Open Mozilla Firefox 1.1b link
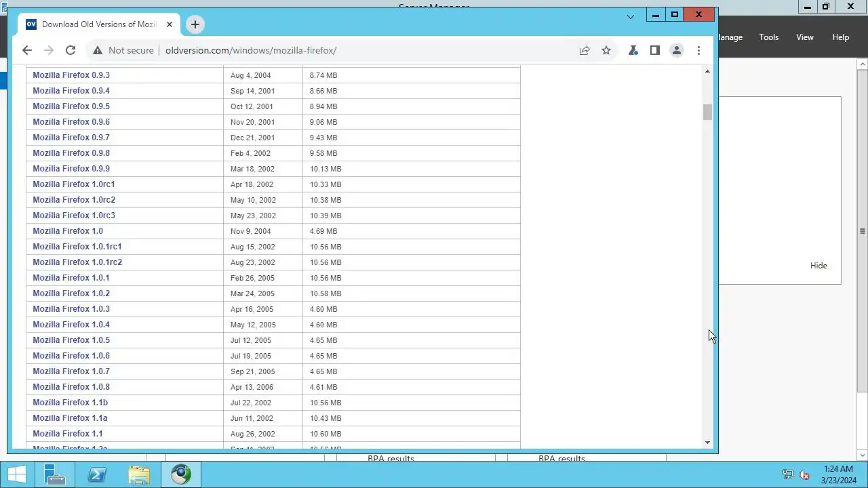This screenshot has height=488, width=868. click(x=71, y=403)
